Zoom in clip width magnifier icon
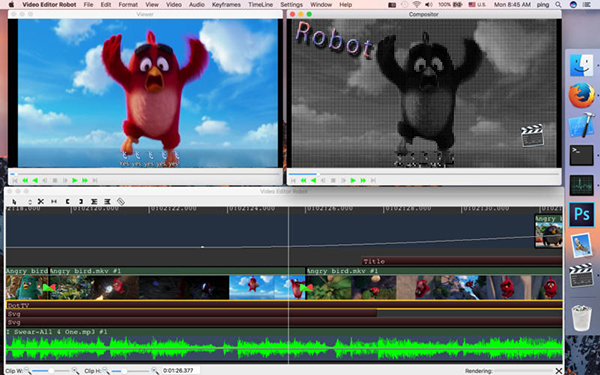The width and height of the screenshot is (600, 375). [75, 370]
